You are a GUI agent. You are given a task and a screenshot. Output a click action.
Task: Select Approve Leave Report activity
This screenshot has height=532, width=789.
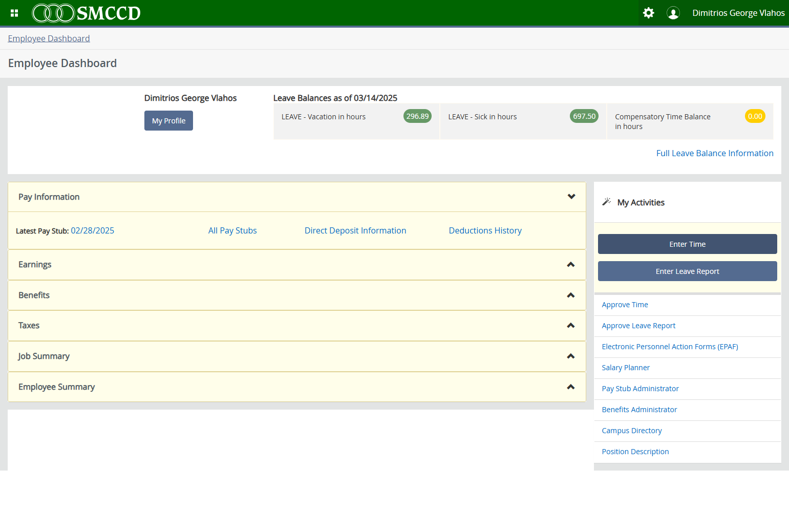(x=638, y=326)
